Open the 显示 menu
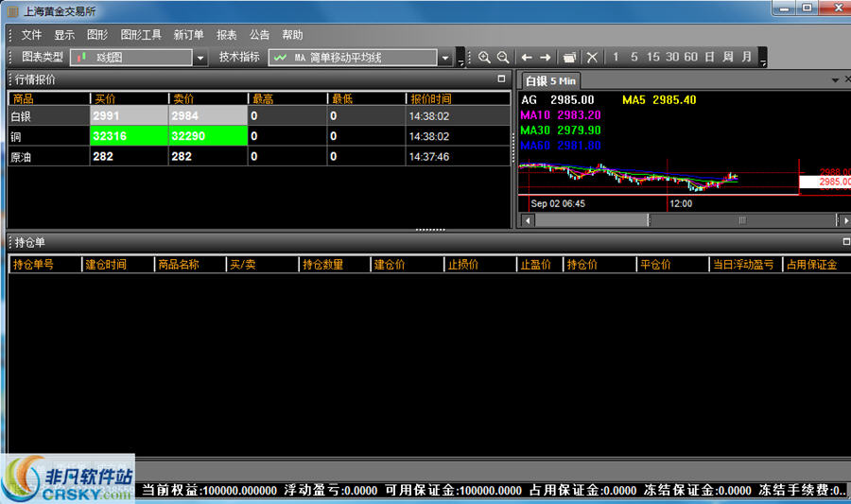 point(64,35)
